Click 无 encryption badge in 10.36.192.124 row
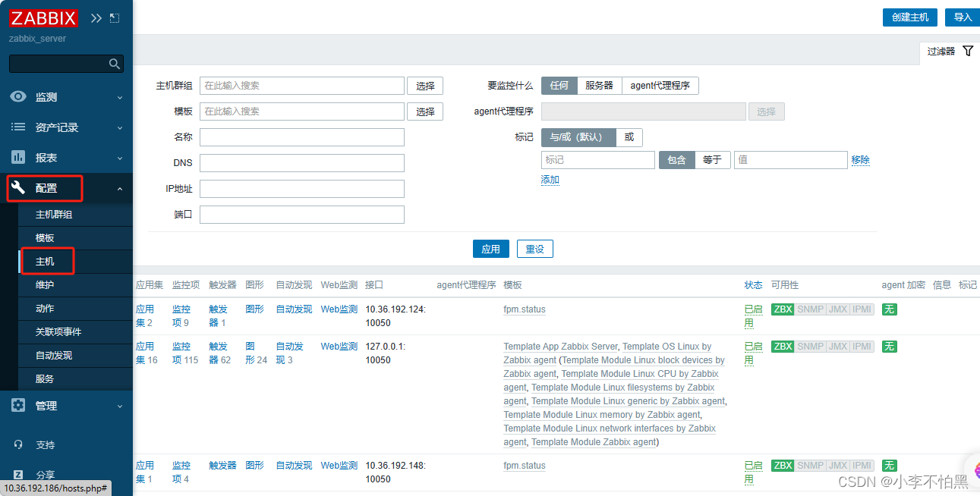This screenshot has height=496, width=980. pyautogui.click(x=889, y=309)
